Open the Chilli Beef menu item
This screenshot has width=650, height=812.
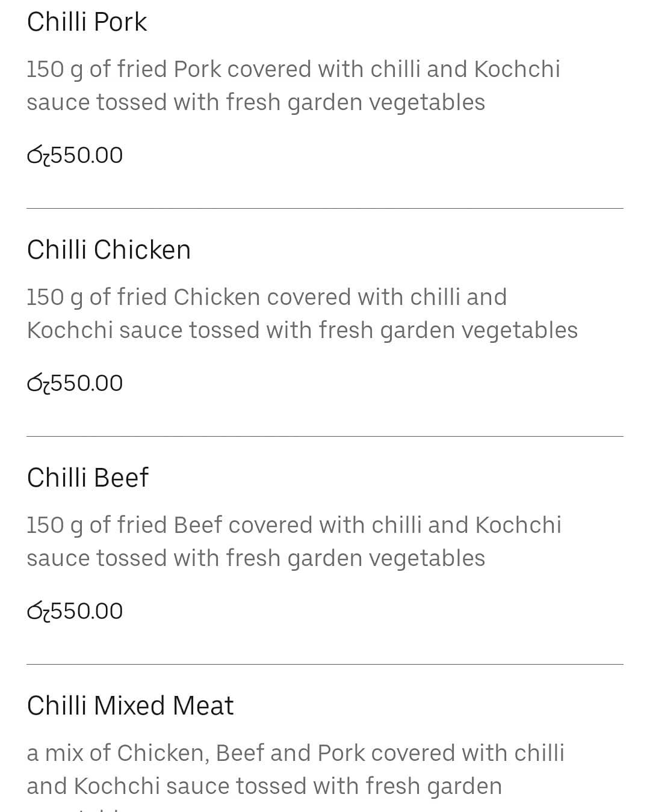pos(87,478)
